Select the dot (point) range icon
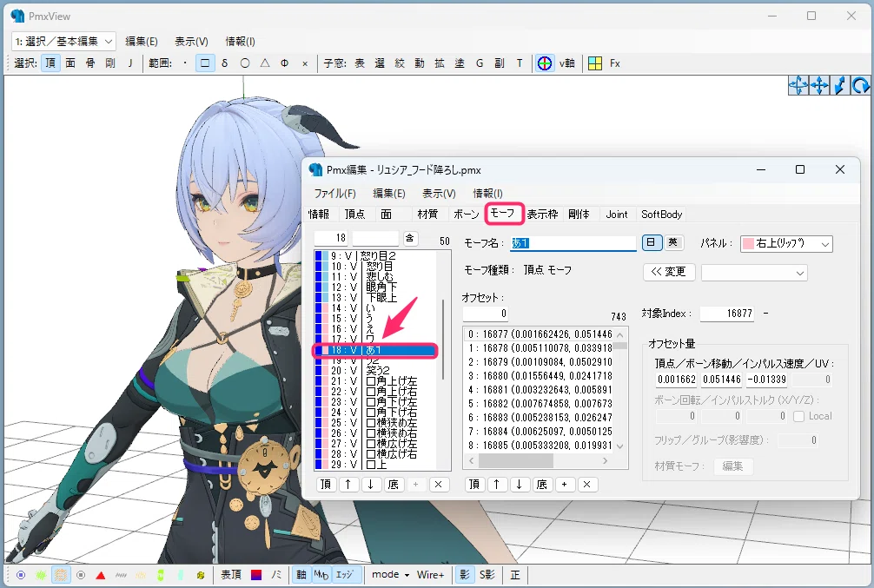The height and width of the screenshot is (588, 874). (185, 63)
